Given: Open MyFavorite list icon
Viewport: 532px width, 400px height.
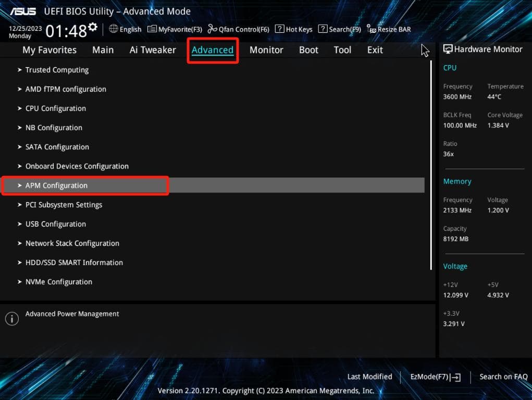Looking at the screenshot, I should coord(152,29).
